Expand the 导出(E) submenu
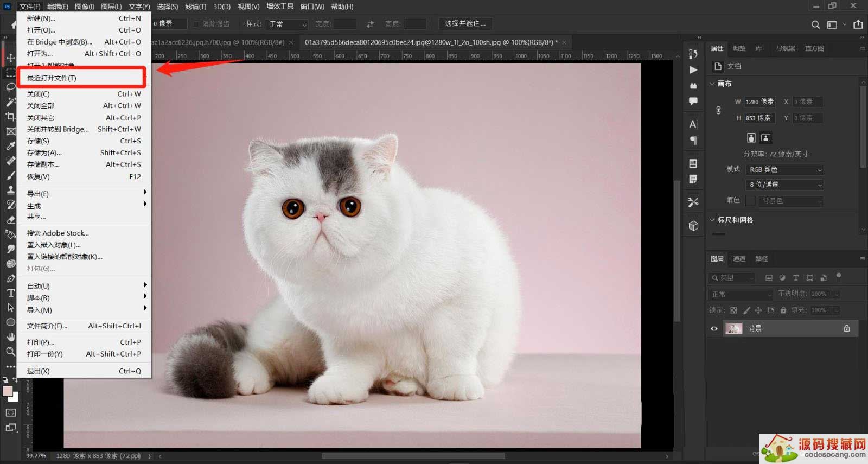868x464 pixels. pos(84,193)
